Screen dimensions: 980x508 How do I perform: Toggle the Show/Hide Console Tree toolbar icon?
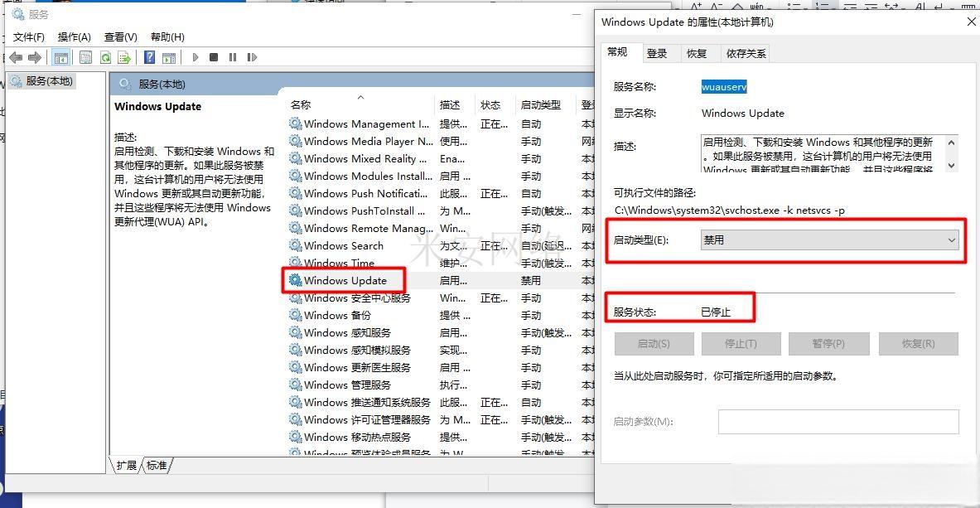click(x=60, y=57)
